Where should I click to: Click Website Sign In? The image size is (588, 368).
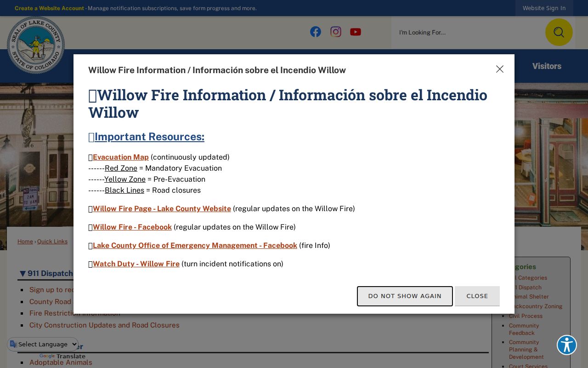pyautogui.click(x=544, y=8)
